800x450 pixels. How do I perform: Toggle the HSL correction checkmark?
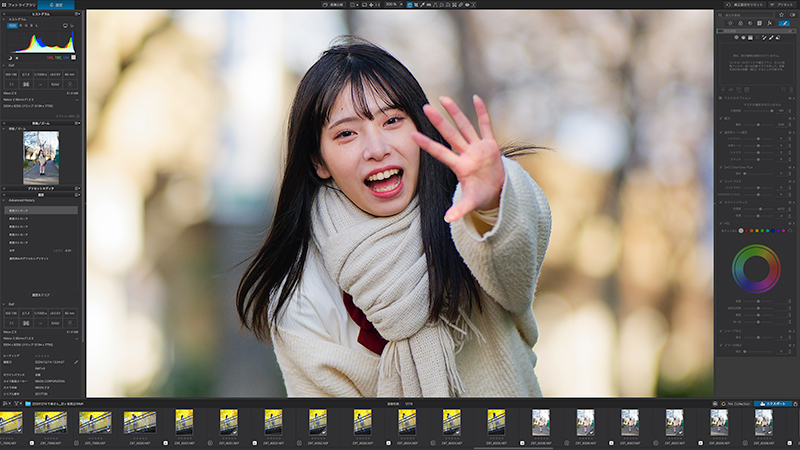[721, 223]
